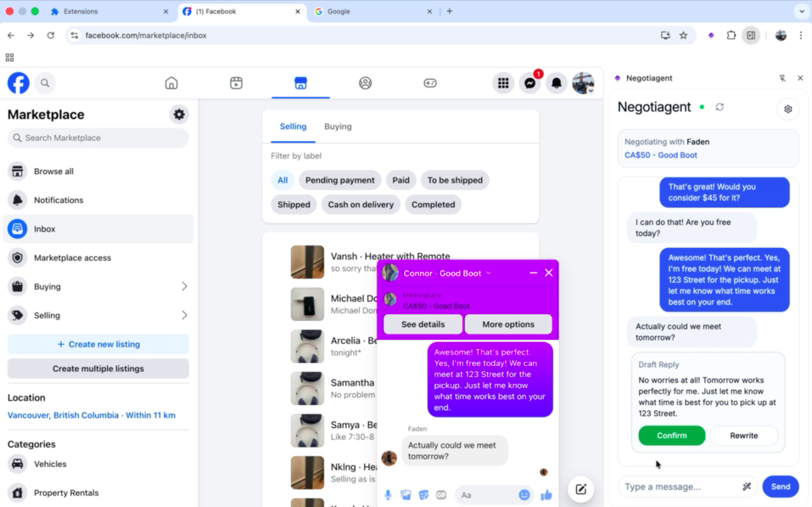Viewport: 812px width, 507px height.
Task: Open the Gaming controller icon
Action: pos(430,83)
